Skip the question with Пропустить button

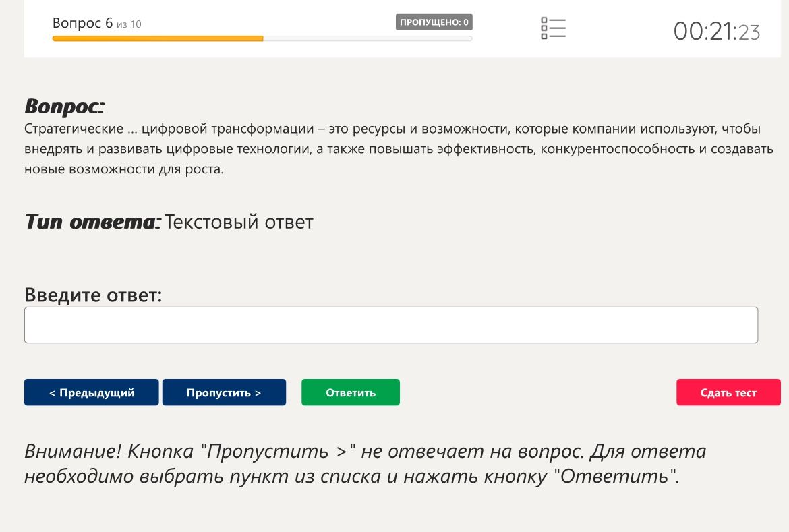[x=224, y=392]
